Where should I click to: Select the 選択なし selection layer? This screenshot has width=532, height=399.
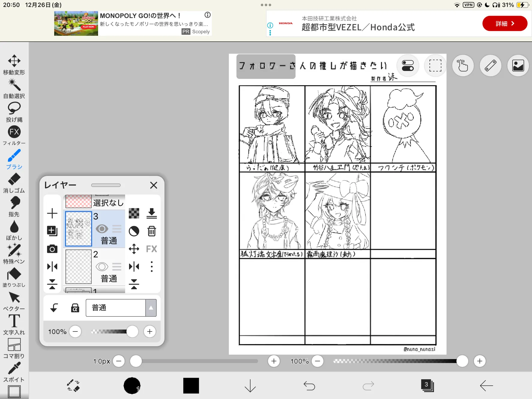95,202
